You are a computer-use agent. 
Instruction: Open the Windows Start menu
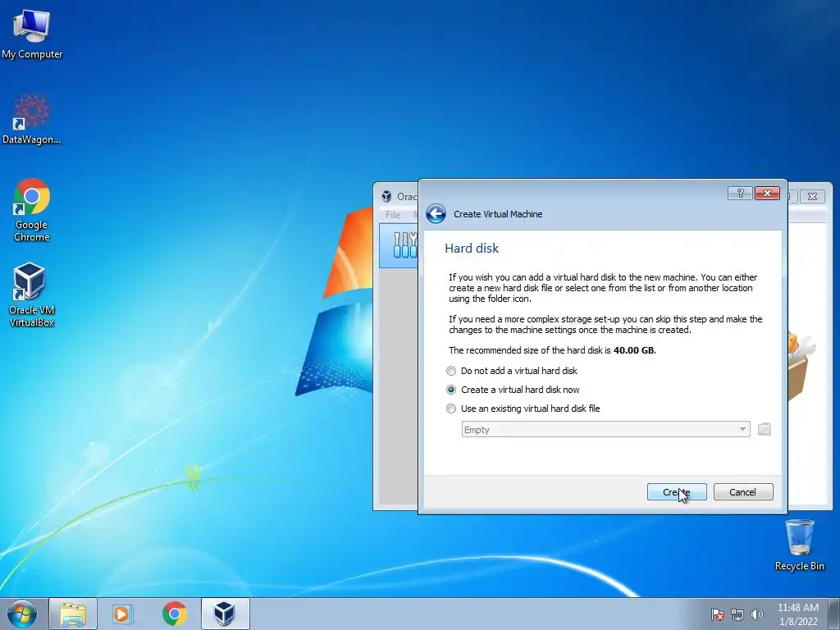[22, 614]
